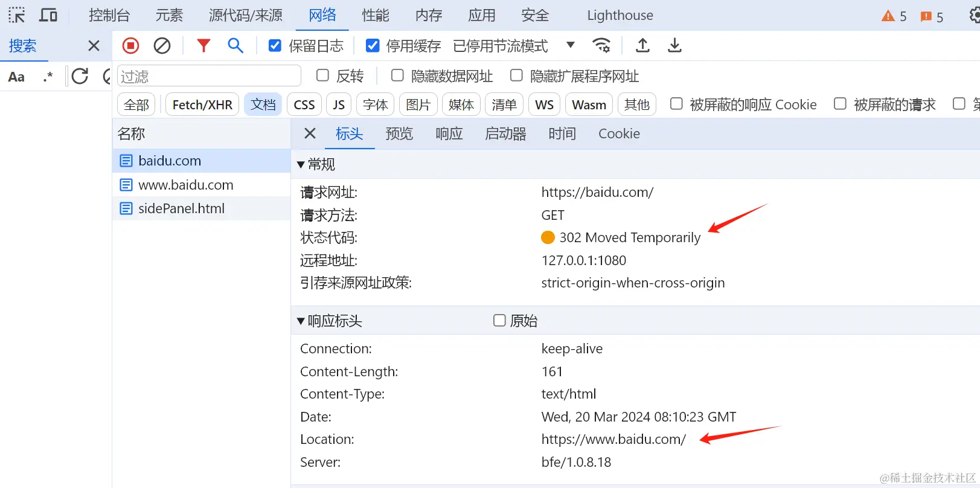Screen dimensions: 980x488
Task: Switch to the 控制台 tab
Action: 109,15
